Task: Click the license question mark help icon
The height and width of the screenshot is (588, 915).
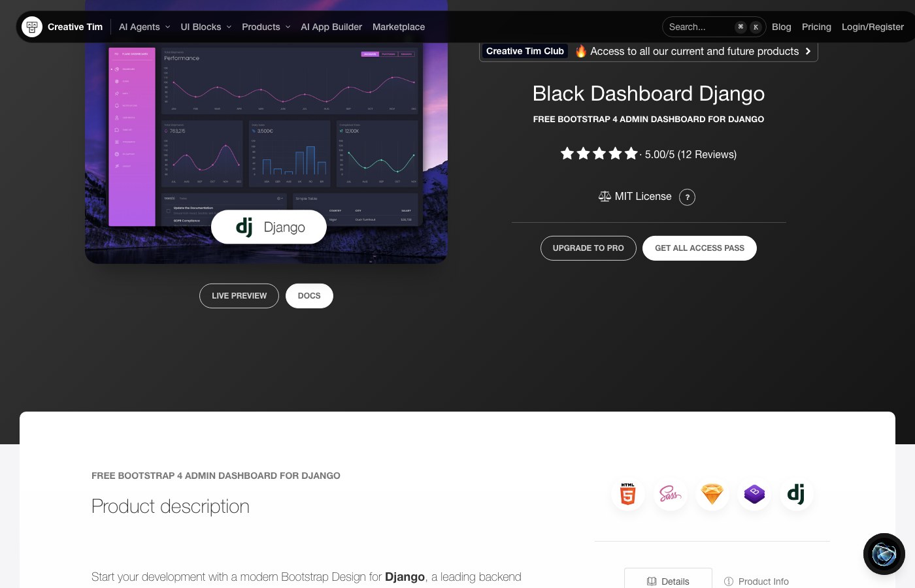Action: click(x=687, y=197)
